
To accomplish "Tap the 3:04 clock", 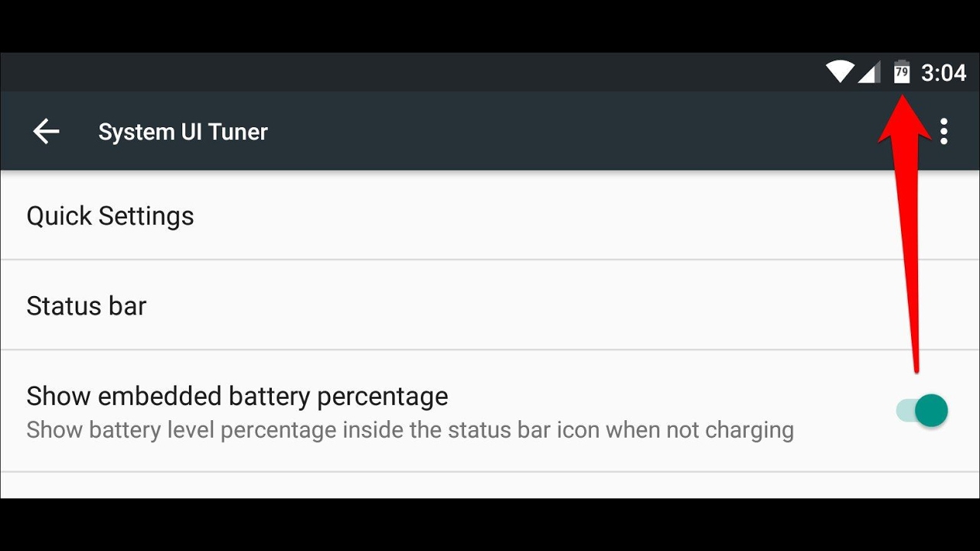I will coord(943,73).
